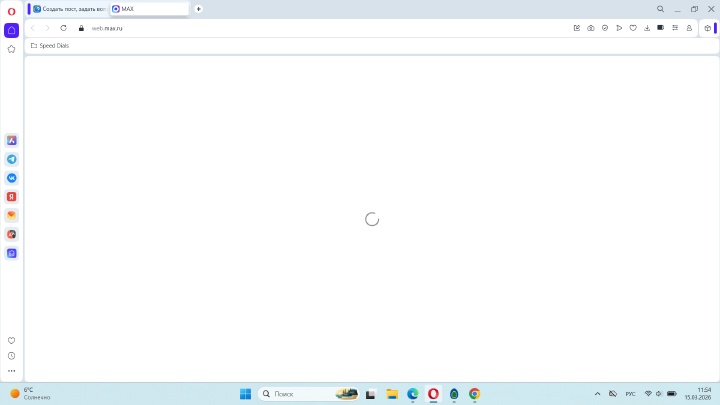This screenshot has width=720, height=405.
Task: Open the Downloads icon in toolbar
Action: (646, 28)
